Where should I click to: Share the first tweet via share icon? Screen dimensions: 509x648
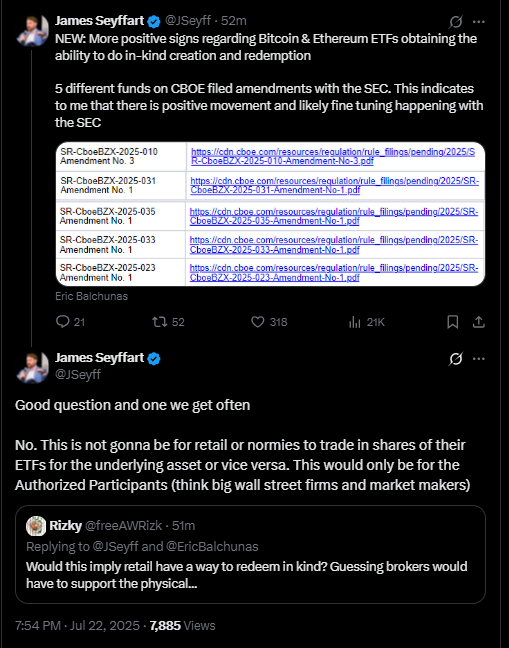pyautogui.click(x=478, y=322)
